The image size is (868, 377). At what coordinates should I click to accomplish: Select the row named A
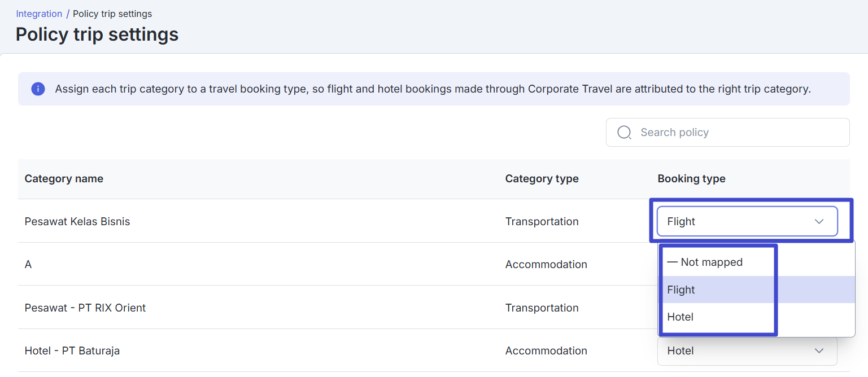tap(28, 264)
